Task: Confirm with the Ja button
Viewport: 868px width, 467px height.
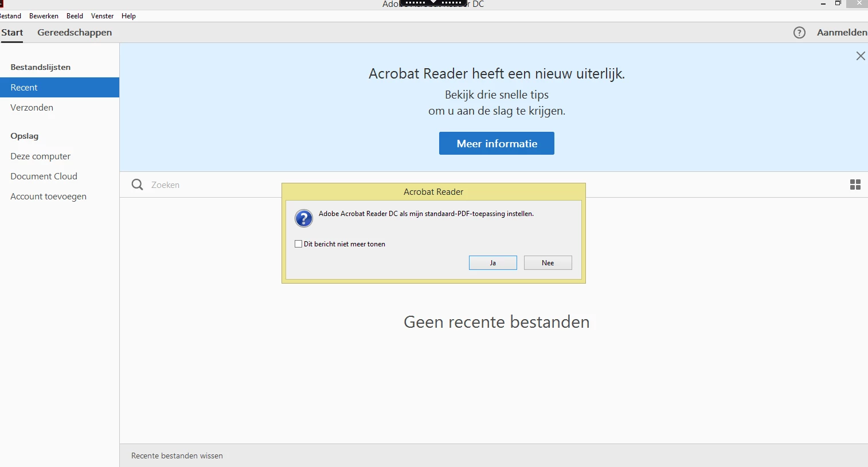Action: point(493,263)
